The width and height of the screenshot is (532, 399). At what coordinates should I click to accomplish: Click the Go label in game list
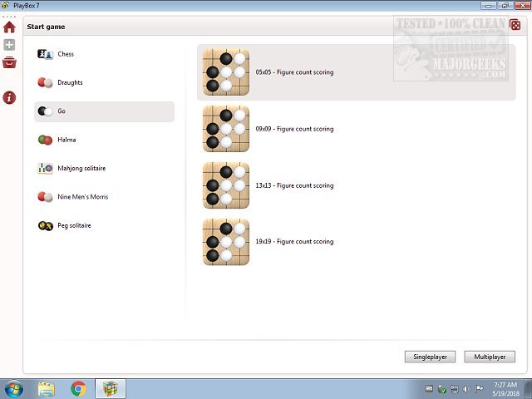[x=62, y=111]
